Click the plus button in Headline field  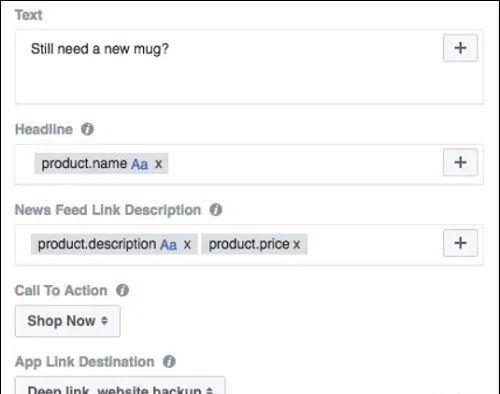[460, 163]
